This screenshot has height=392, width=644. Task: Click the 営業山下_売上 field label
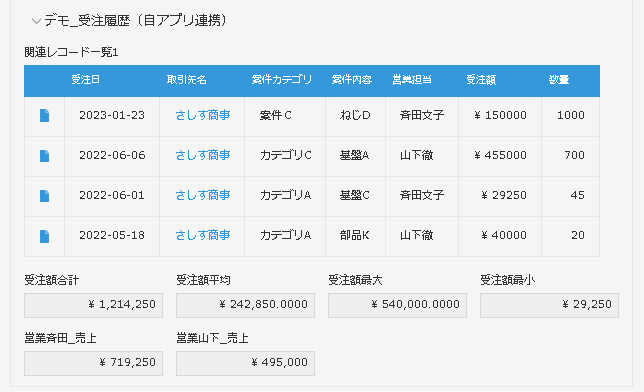coord(212,339)
